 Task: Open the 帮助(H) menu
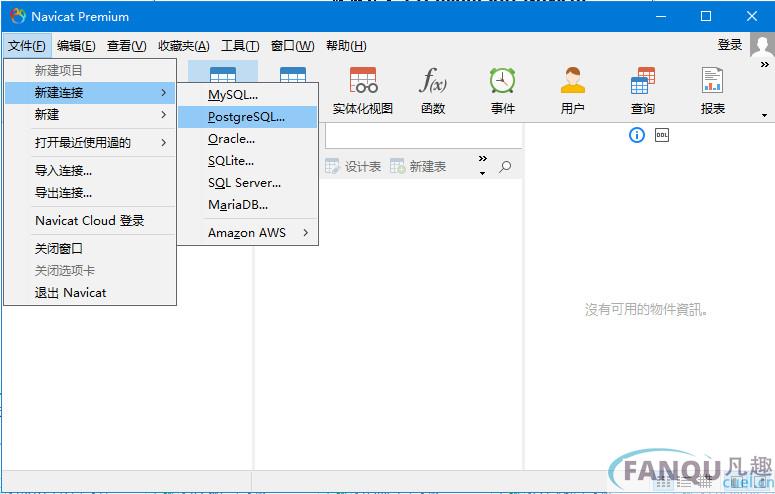coord(346,46)
